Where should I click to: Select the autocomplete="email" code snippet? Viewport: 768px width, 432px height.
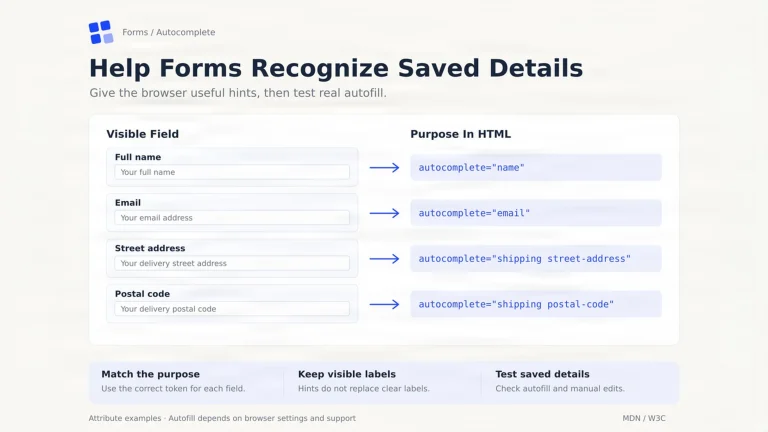coord(536,213)
